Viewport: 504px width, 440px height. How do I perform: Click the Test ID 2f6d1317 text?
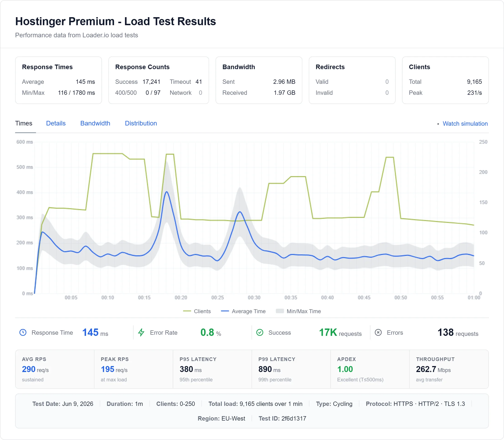coord(282,419)
